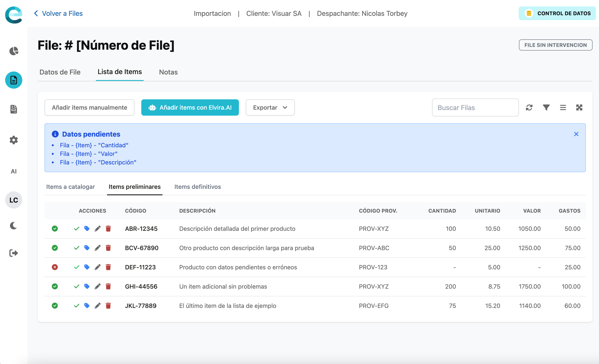Approve GHI-44556 with green checkmark

(77, 286)
